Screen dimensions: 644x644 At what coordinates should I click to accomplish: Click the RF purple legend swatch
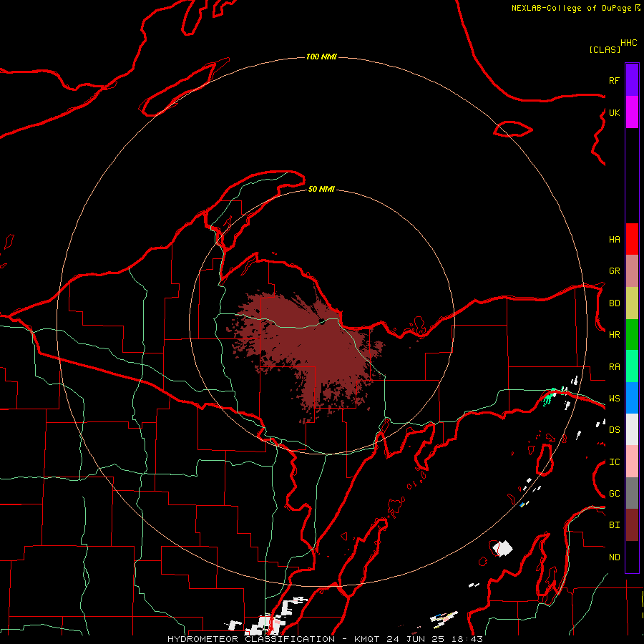pyautogui.click(x=632, y=79)
